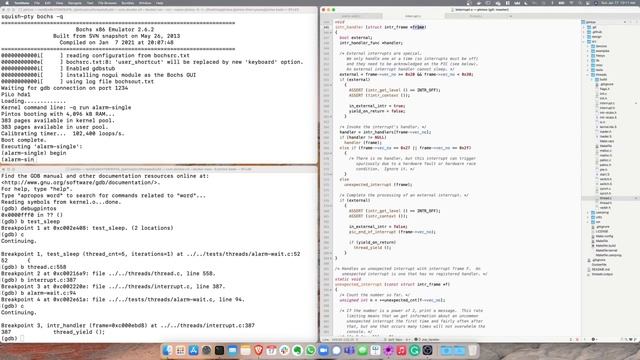Expand the examples folder tree node
The width and height of the screenshot is (640, 360).
pos(588,51)
